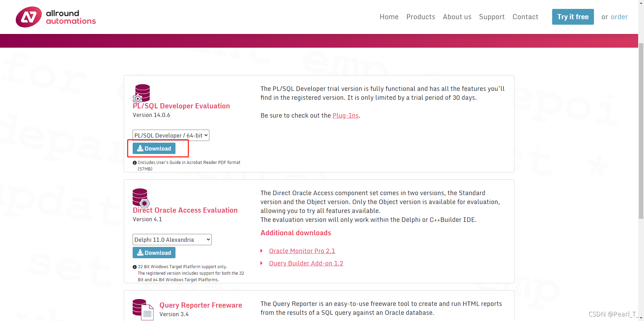The height and width of the screenshot is (321, 644).
Task: Follow the order link
Action: tap(619, 17)
